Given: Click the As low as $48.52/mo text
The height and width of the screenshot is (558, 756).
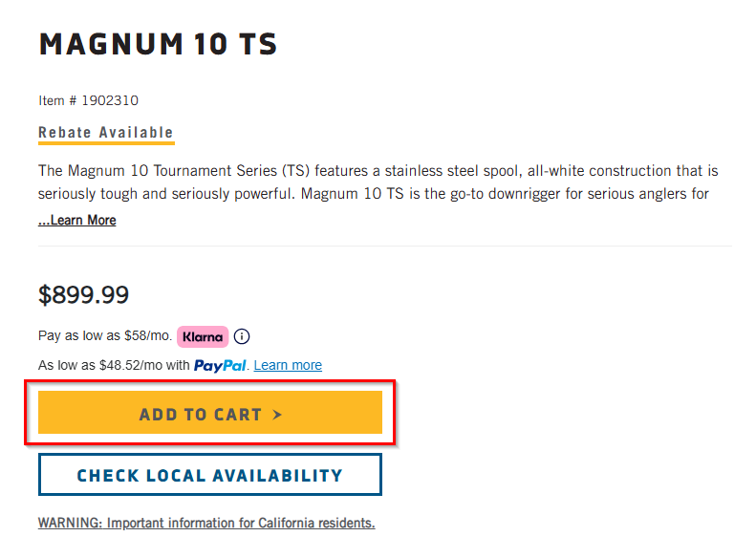Looking at the screenshot, I should (x=114, y=365).
